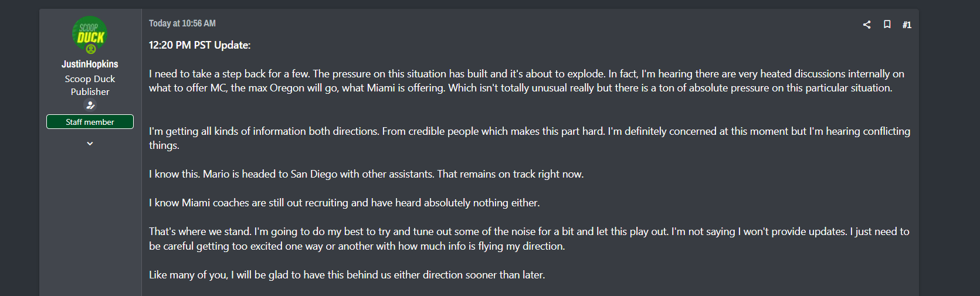The width and height of the screenshot is (980, 296).
Task: Click the 'Publisher' label under the username
Action: pyautogui.click(x=90, y=91)
